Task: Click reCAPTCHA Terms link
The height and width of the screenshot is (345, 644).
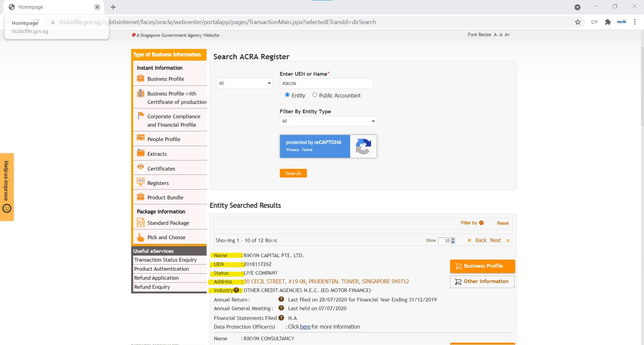Action: [x=307, y=150]
